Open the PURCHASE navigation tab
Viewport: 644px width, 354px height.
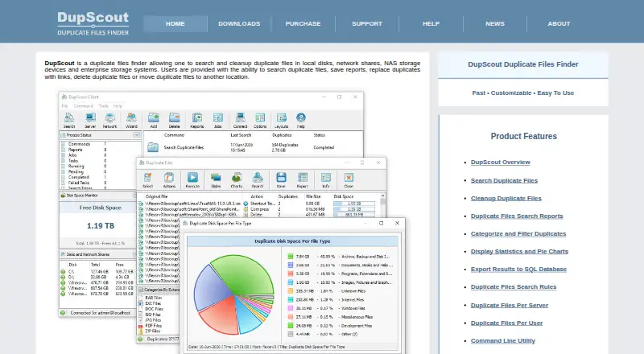(303, 24)
